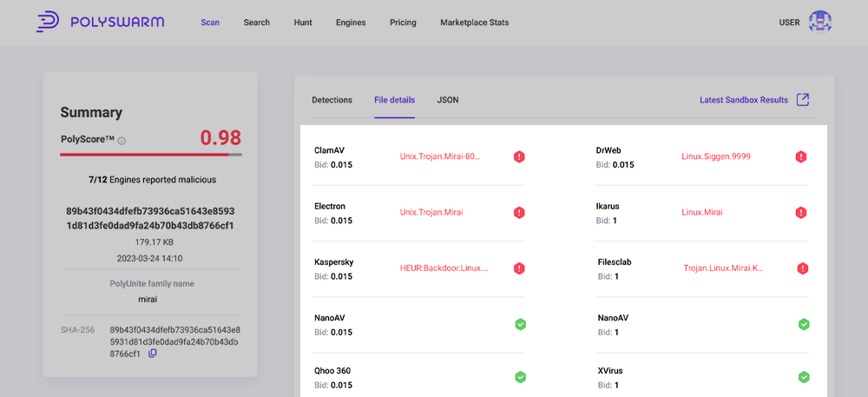Click the Unix.Trojan.Mirai detection name for Electron

[x=431, y=213]
